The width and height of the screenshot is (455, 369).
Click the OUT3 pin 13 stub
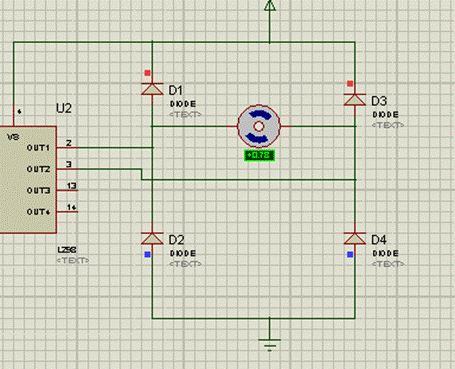pos(67,190)
